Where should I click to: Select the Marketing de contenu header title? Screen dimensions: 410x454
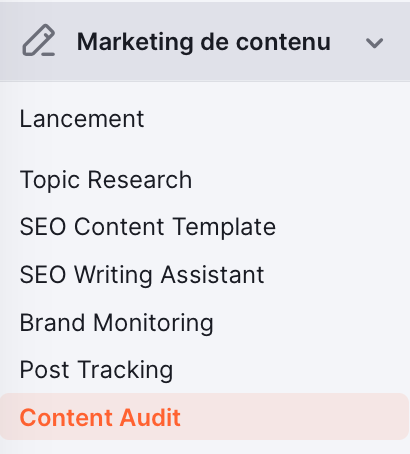pyautogui.click(x=204, y=42)
